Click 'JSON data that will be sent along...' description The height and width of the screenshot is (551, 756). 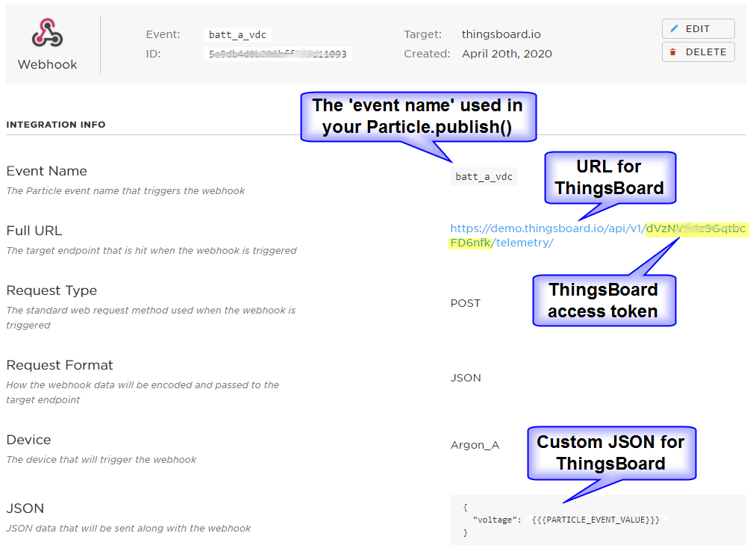[x=128, y=529]
